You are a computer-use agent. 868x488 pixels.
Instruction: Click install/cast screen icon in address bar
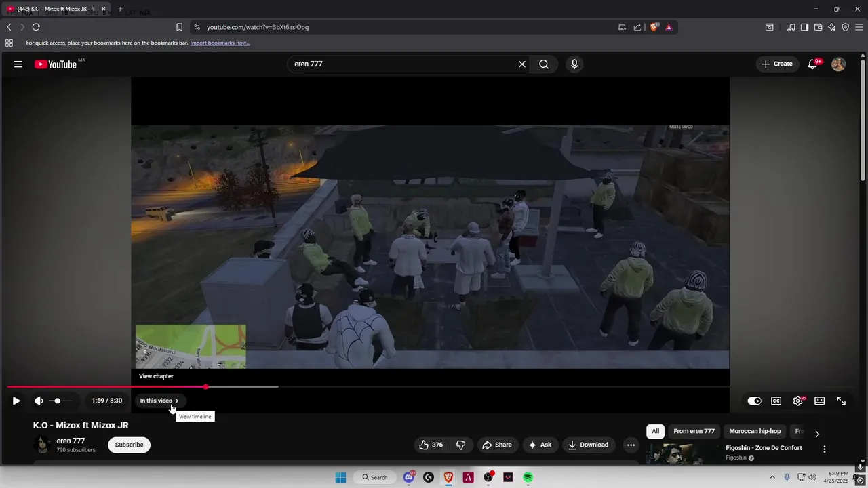pyautogui.click(x=622, y=27)
